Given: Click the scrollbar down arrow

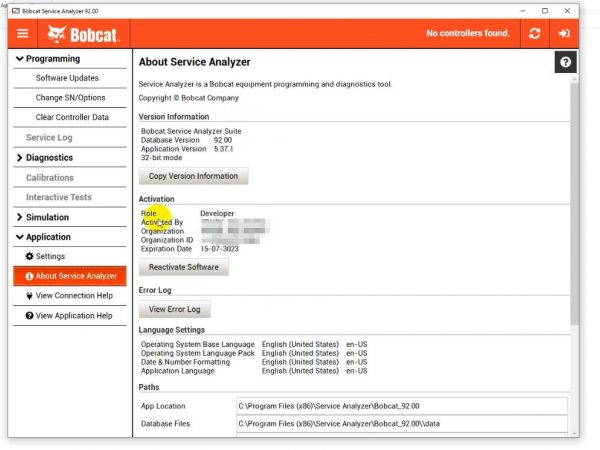Looking at the screenshot, I should click(574, 433).
